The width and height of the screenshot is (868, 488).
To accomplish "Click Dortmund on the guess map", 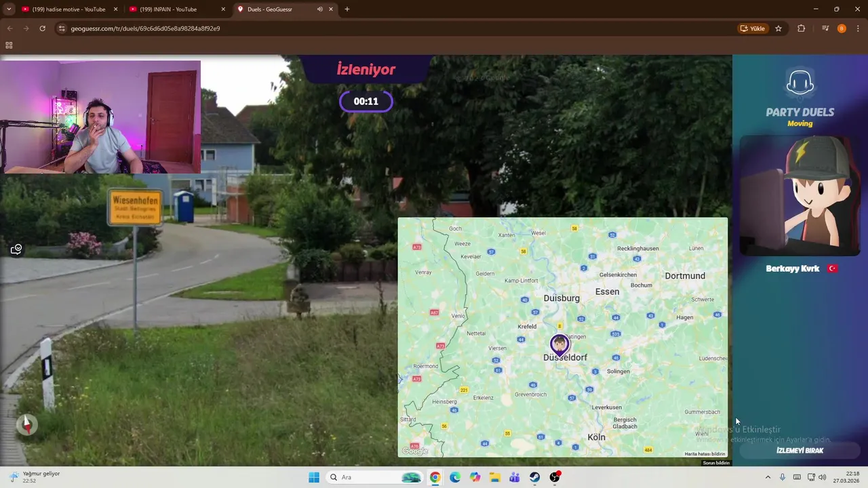I will click(x=685, y=276).
